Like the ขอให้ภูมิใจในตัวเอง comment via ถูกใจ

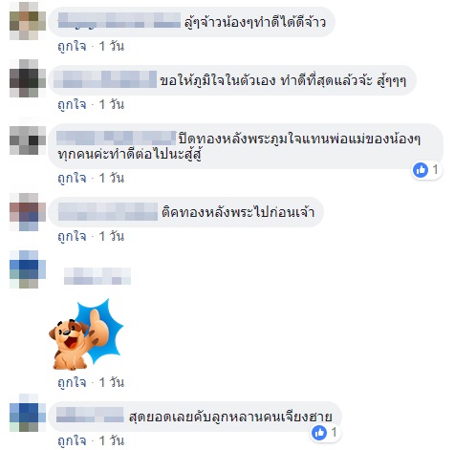pyautogui.click(x=72, y=104)
